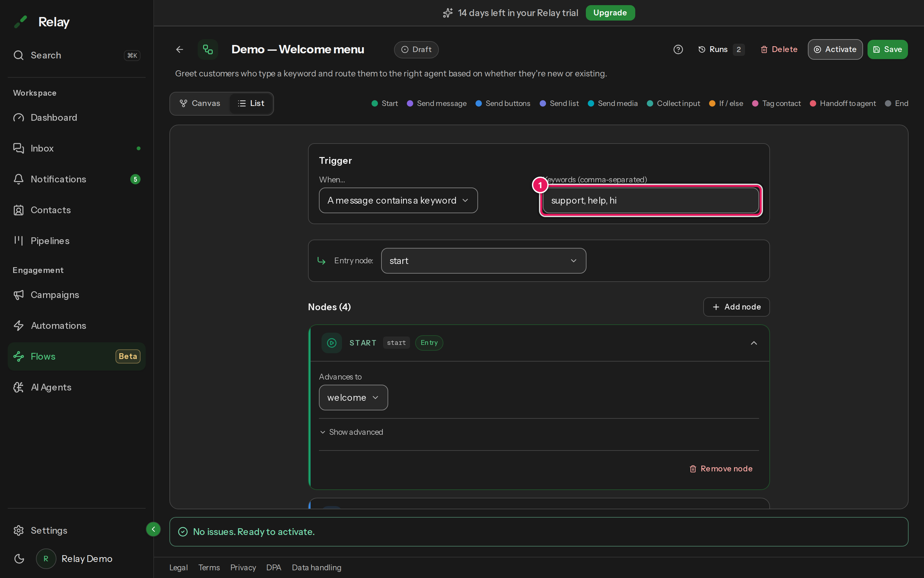Open the Data handling link

pos(317,567)
